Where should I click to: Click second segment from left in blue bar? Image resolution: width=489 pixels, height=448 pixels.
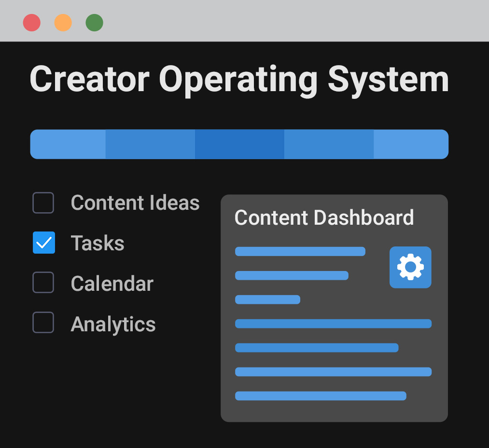click(x=150, y=144)
